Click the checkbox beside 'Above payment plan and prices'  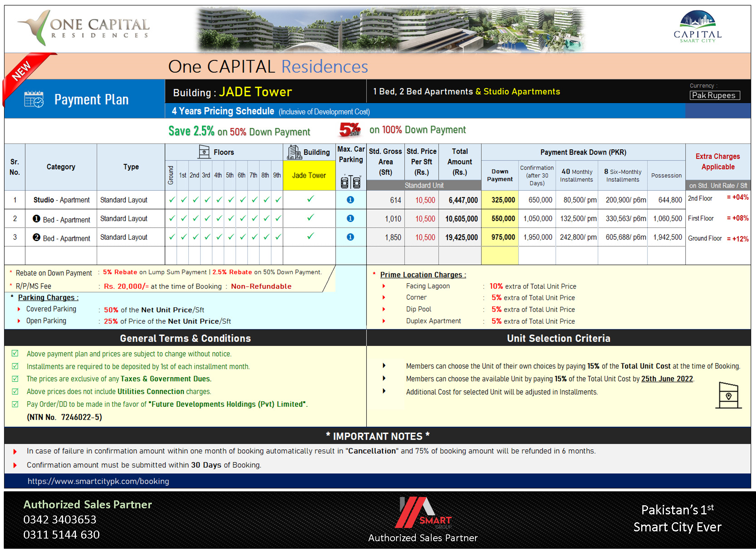coord(15,353)
